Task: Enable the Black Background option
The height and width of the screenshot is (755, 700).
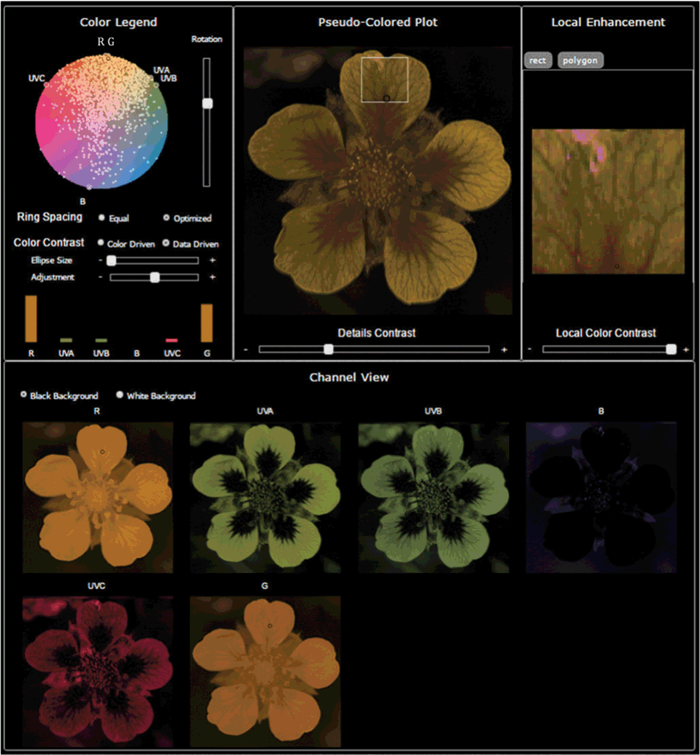Action: [24, 395]
